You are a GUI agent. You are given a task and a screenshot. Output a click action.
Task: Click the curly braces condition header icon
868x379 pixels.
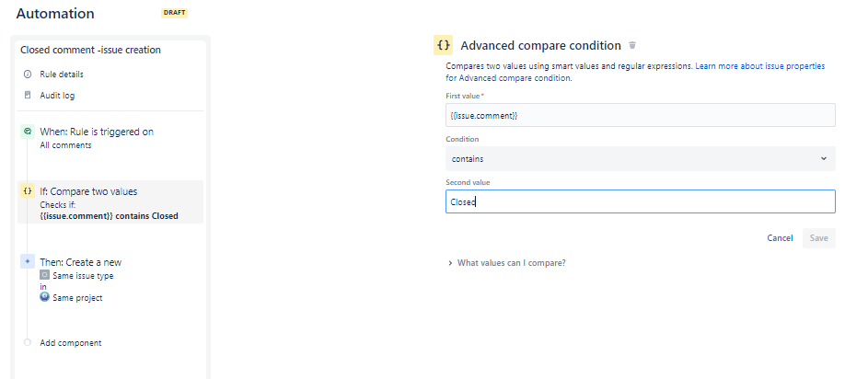pos(444,44)
